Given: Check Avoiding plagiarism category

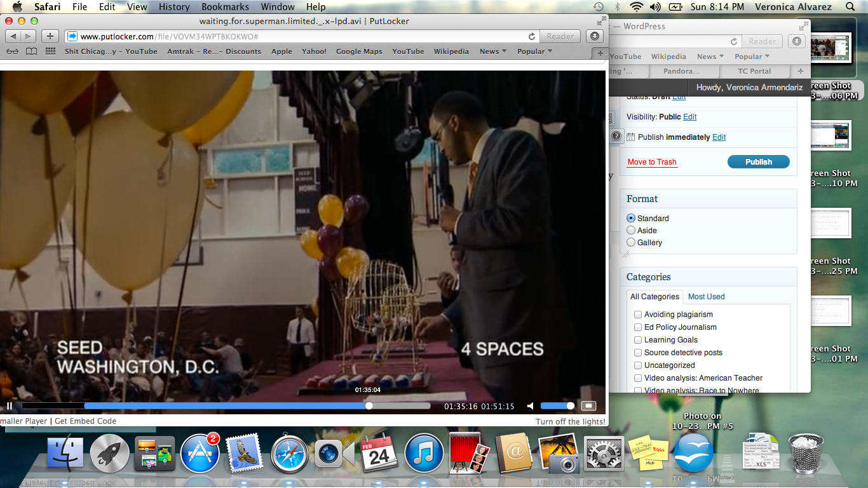Looking at the screenshot, I should tap(638, 315).
